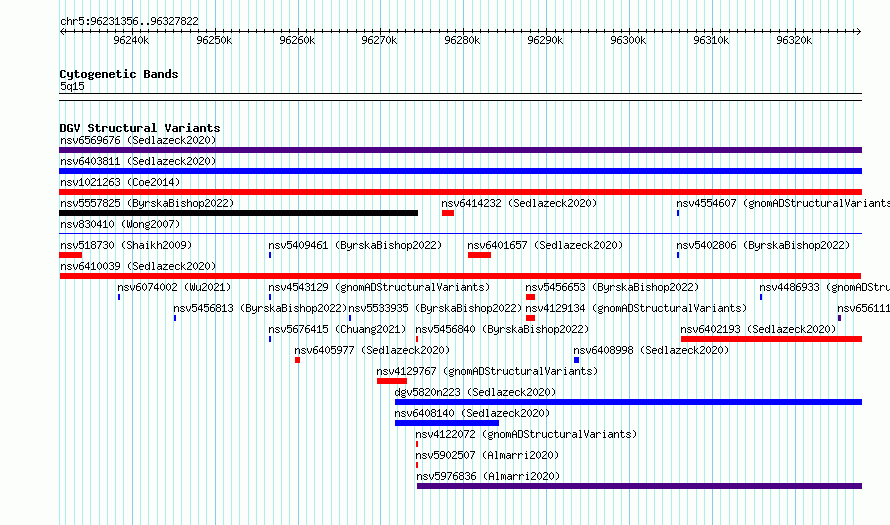
Task: Click the DGV Structural Variants track title
Action: [140, 128]
